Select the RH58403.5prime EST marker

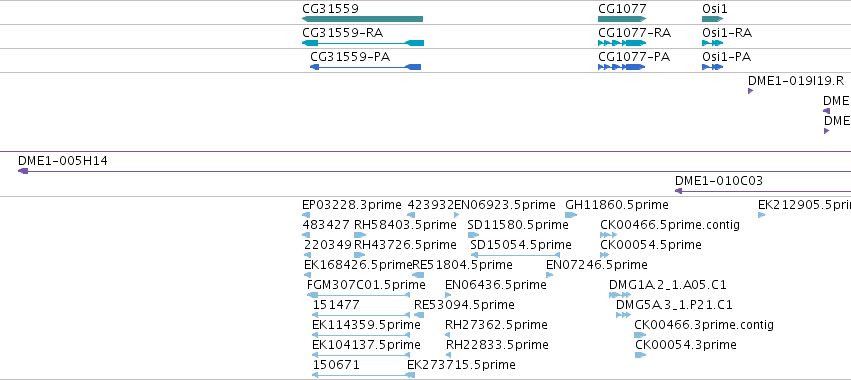(x=359, y=235)
